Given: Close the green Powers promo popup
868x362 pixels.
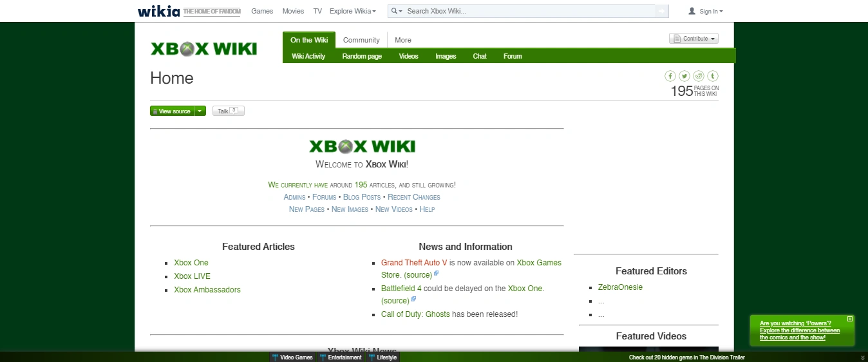Looking at the screenshot, I should point(850,319).
